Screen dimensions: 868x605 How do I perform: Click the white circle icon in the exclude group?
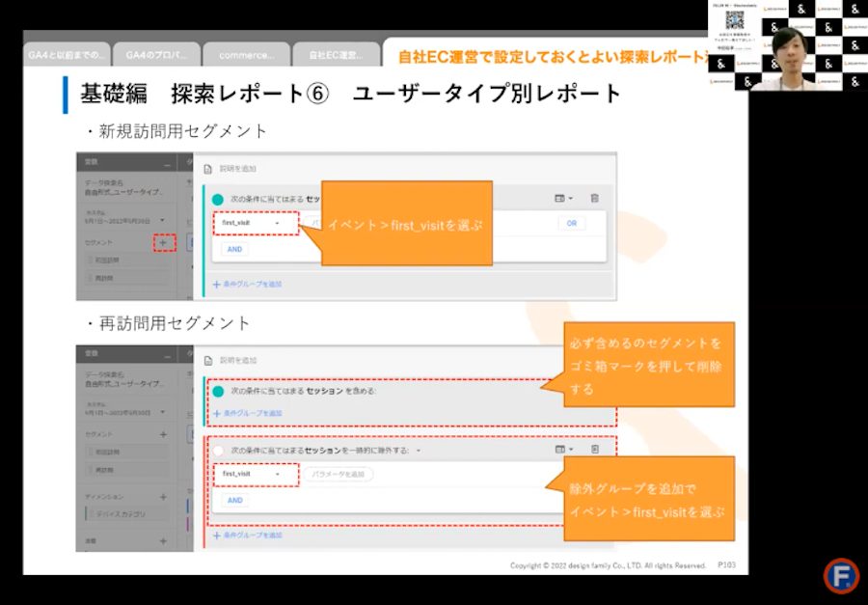(218, 451)
